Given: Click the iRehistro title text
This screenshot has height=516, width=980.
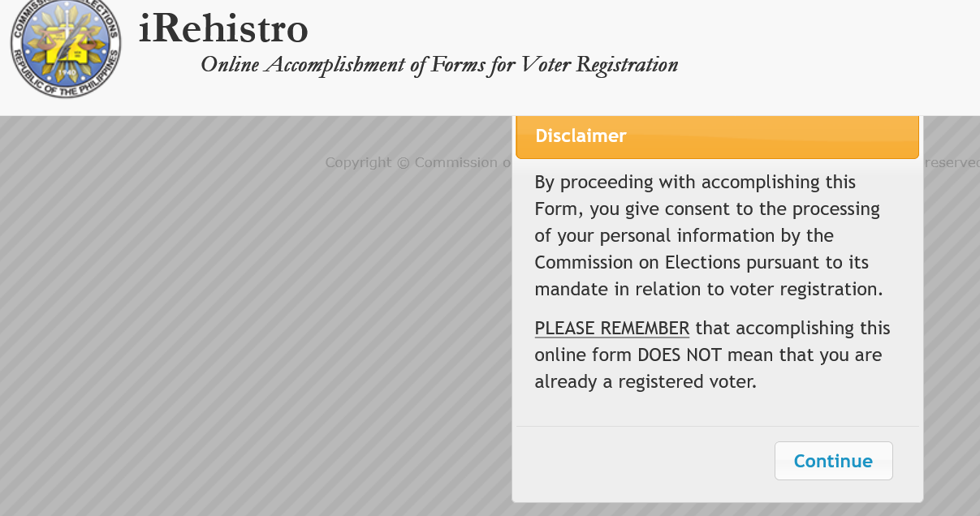Looking at the screenshot, I should (224, 29).
